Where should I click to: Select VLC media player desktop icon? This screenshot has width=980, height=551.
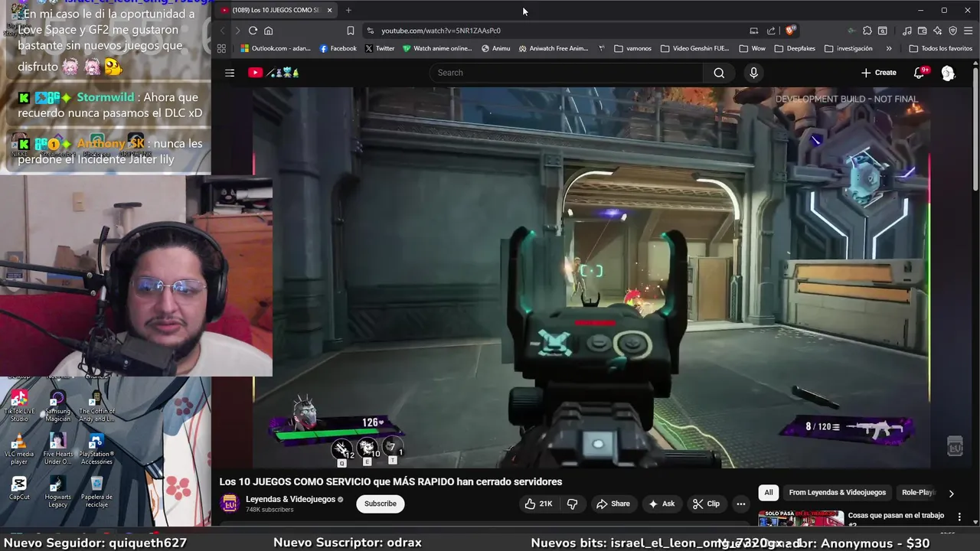pyautogui.click(x=19, y=449)
